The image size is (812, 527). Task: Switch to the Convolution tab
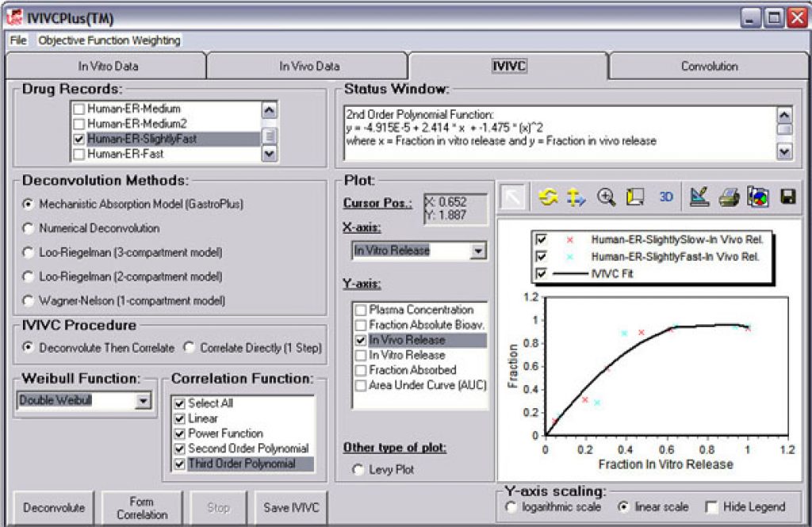click(709, 67)
